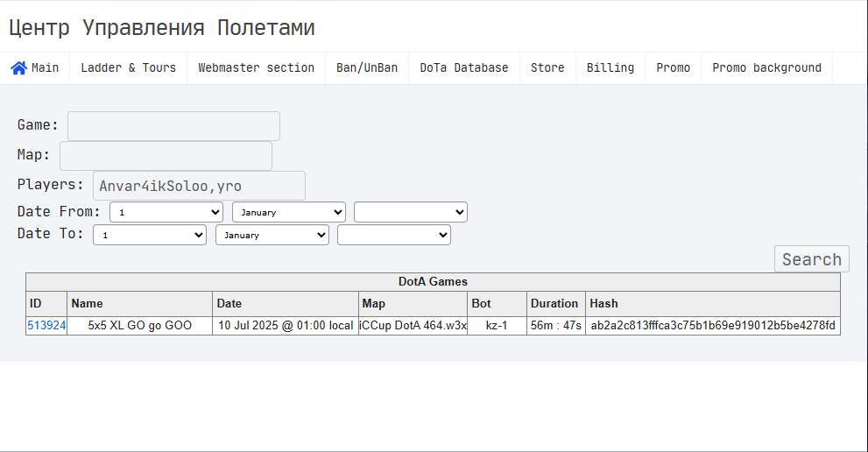Click the hash value ab2a2c813fffca3c...
This screenshot has width=868, height=452.
coord(713,326)
